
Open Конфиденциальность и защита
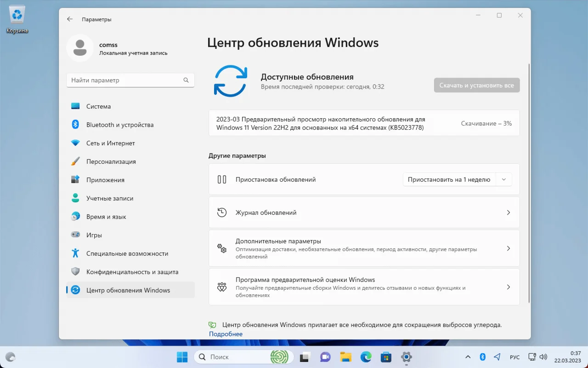[130, 272]
